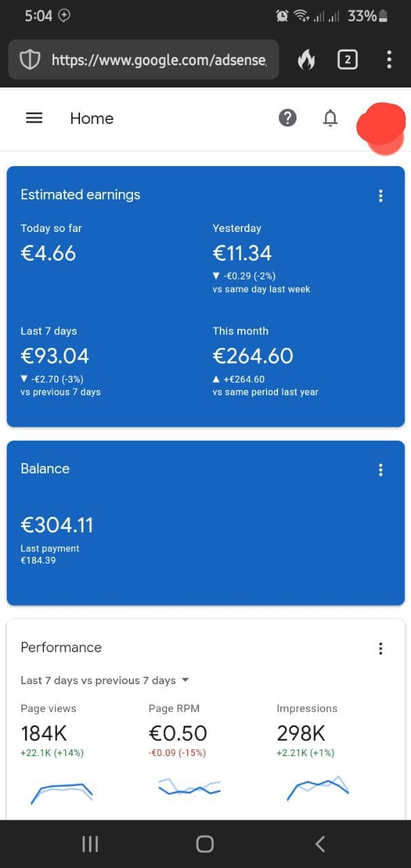
Task: Open Balance card options menu
Action: coord(380,470)
